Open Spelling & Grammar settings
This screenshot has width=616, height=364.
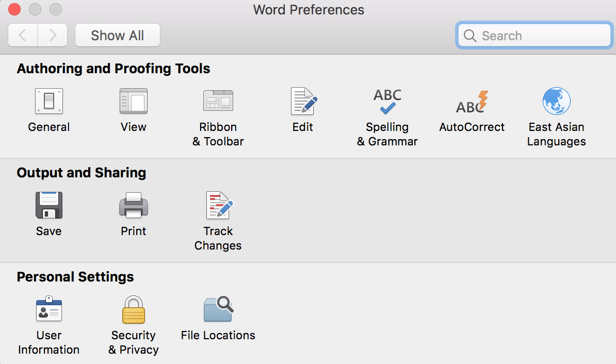pos(387,102)
